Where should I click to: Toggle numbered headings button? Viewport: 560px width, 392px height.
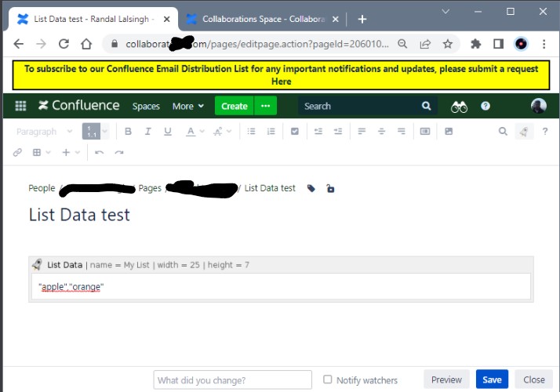92,132
